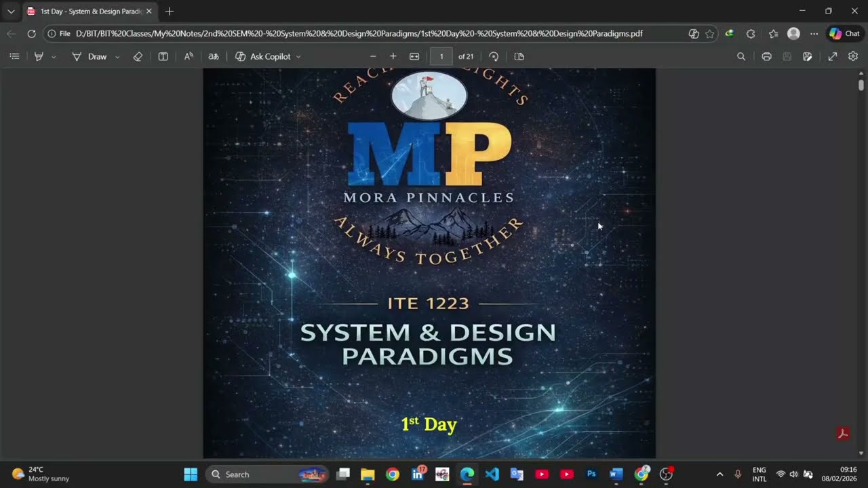This screenshot has width=868, height=488.
Task: Open Task View on taskbar
Action: pyautogui.click(x=342, y=474)
